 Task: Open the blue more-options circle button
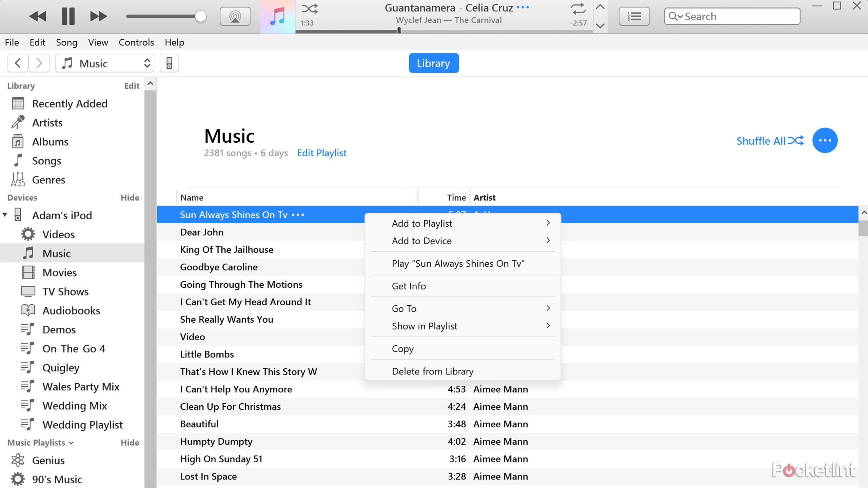825,140
